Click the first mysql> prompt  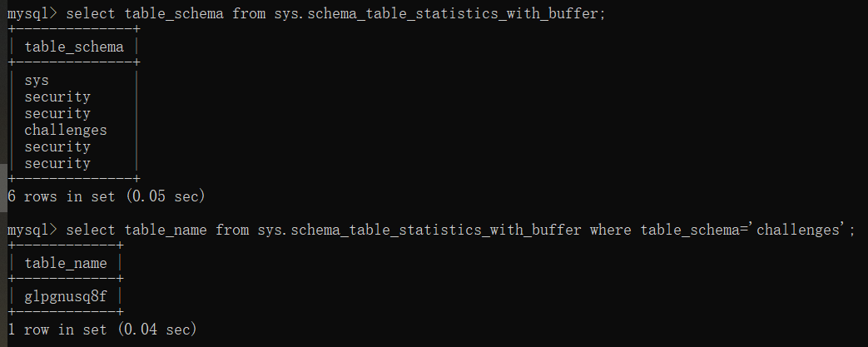[x=32, y=14]
